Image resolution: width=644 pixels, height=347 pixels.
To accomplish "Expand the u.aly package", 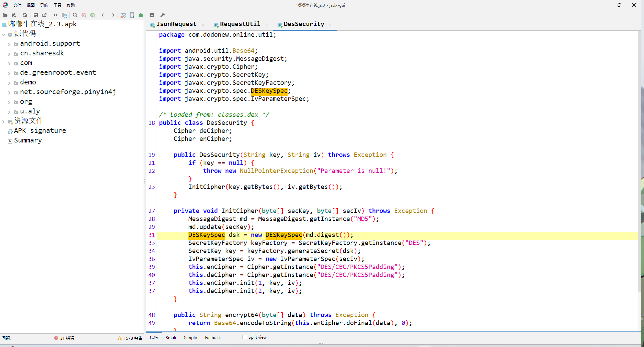I will [9, 112].
